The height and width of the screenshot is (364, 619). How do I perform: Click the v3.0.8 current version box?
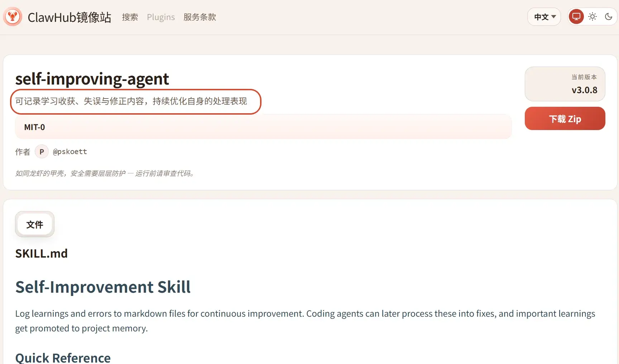565,84
